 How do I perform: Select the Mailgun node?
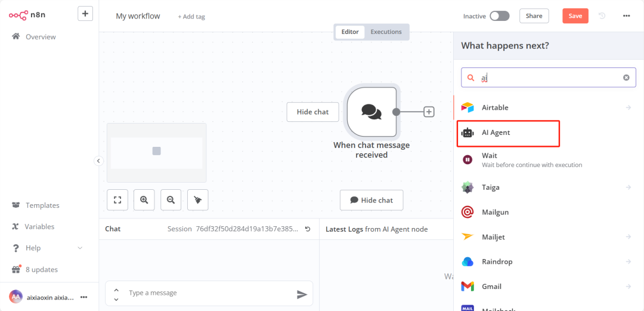click(549, 213)
